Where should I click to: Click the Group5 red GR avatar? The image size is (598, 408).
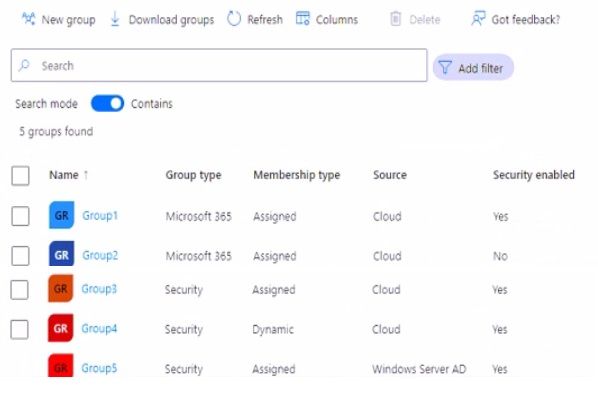pos(60,366)
